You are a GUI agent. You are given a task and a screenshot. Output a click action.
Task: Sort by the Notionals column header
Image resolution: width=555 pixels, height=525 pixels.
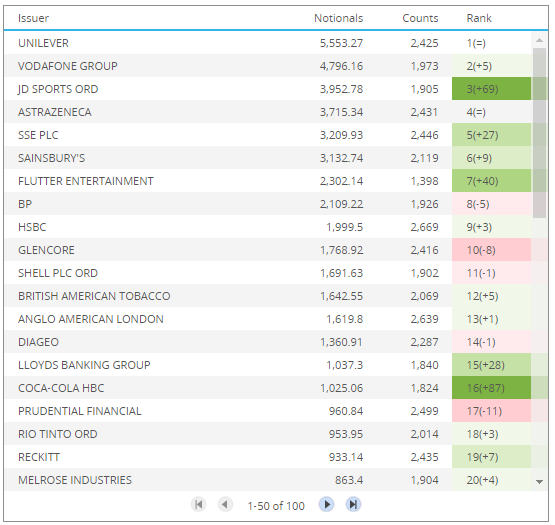point(338,18)
